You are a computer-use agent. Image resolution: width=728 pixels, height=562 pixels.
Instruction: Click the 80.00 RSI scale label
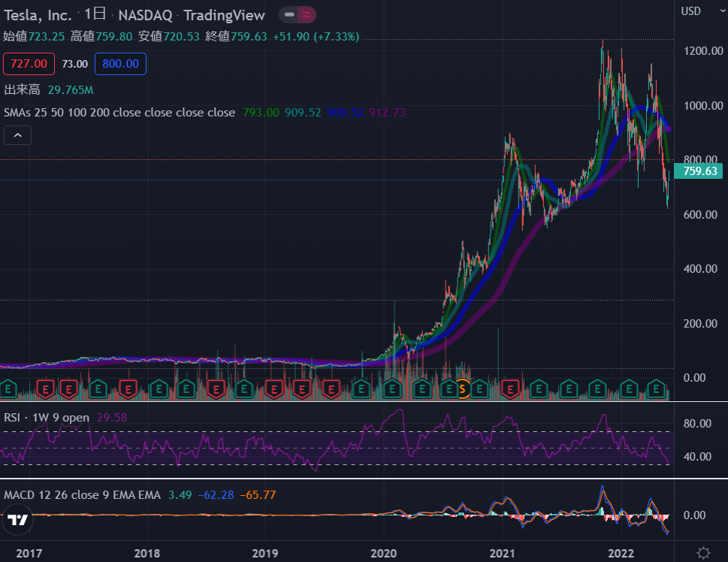pos(697,424)
